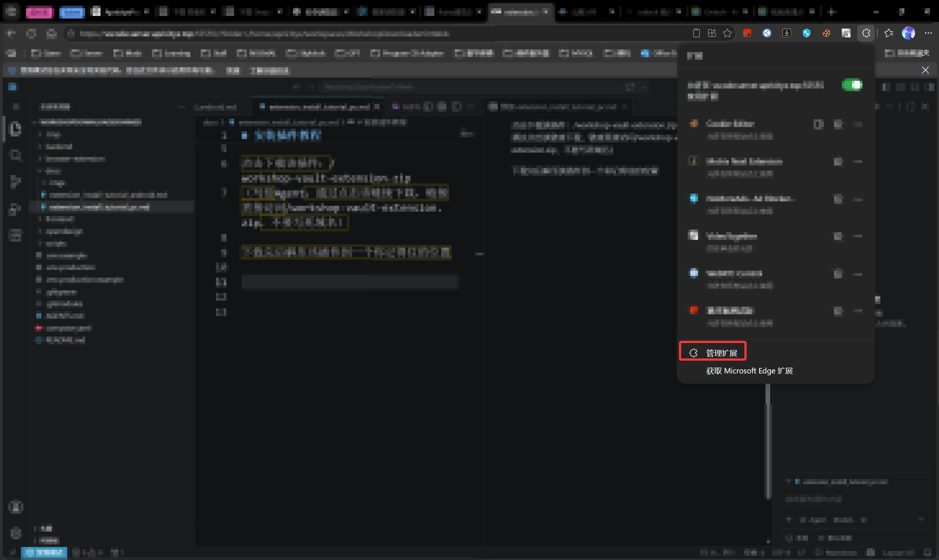The width and height of the screenshot is (939, 560).
Task: Open Edge Settings and more menu
Action: [x=928, y=33]
